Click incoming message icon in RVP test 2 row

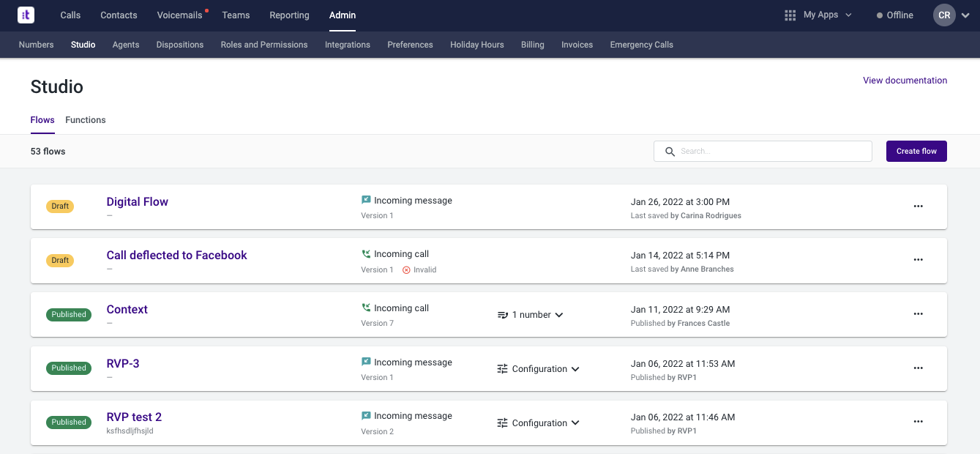tap(366, 416)
